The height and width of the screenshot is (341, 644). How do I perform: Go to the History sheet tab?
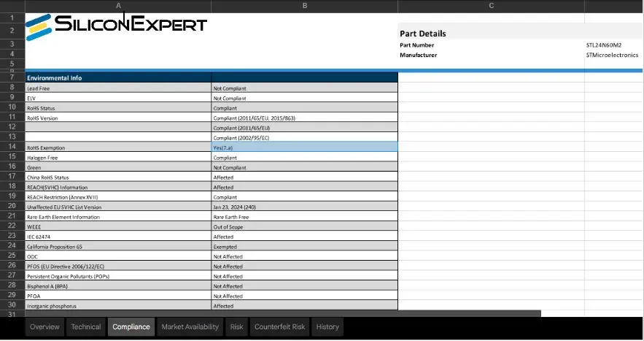point(327,327)
